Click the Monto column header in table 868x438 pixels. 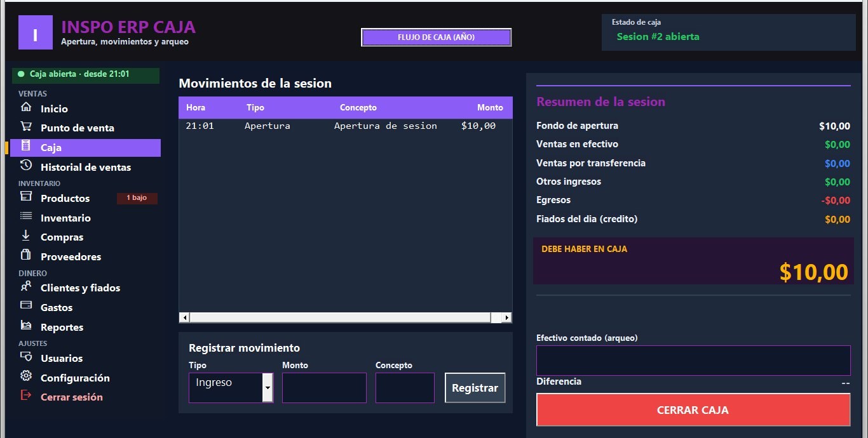click(x=490, y=108)
